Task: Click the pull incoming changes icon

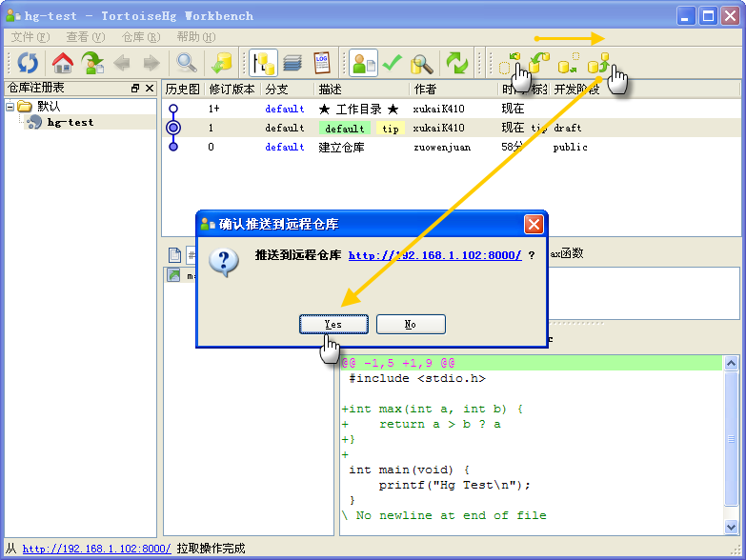Action: click(539, 63)
